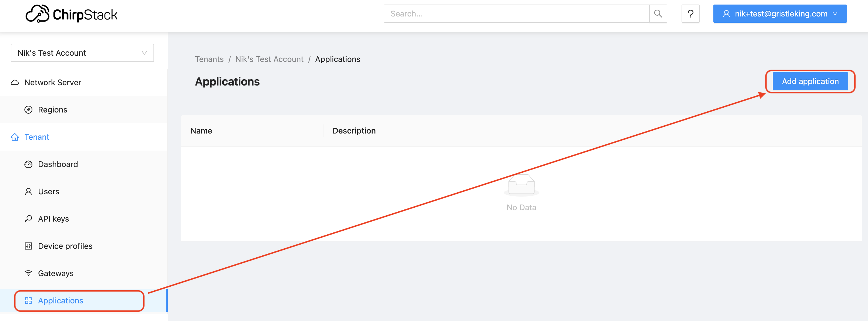Screen dimensions: 868x321
Task: Open the Network Server menu section
Action: pyautogui.click(x=53, y=83)
